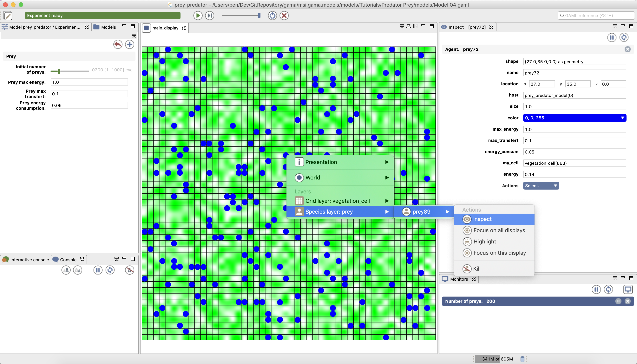Close the main_display tab
The height and width of the screenshot is (364, 637).
184,28
